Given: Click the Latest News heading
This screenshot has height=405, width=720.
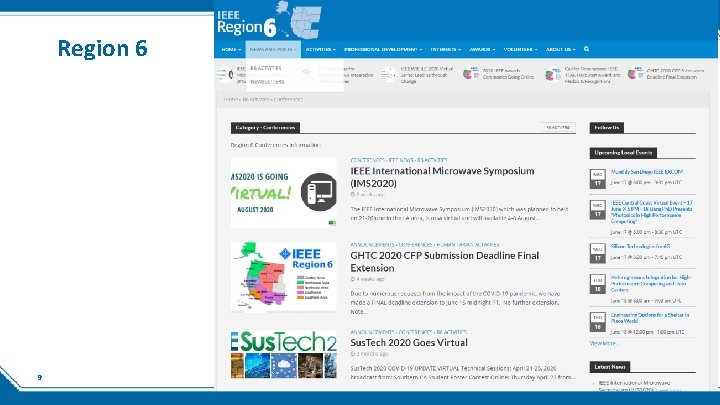Looking at the screenshot, I should tap(610, 366).
